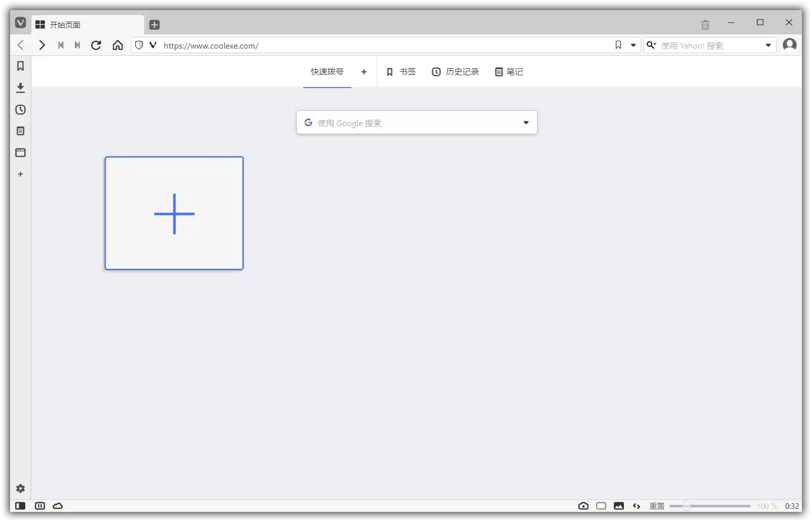
Task: Click 重置 to reset page zoom
Action: 656,506
